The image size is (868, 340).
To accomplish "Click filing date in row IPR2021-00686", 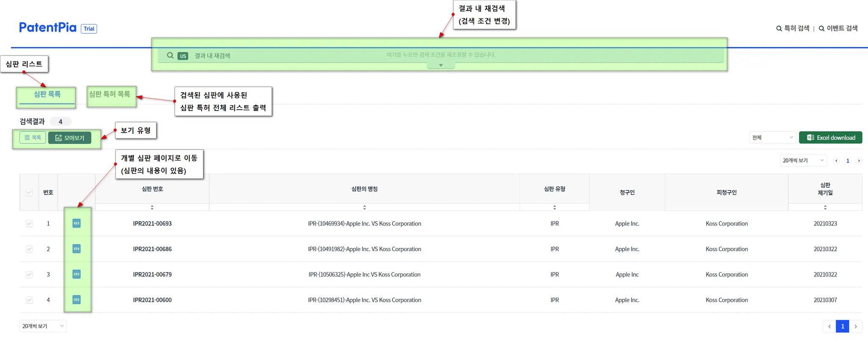I will [825, 249].
